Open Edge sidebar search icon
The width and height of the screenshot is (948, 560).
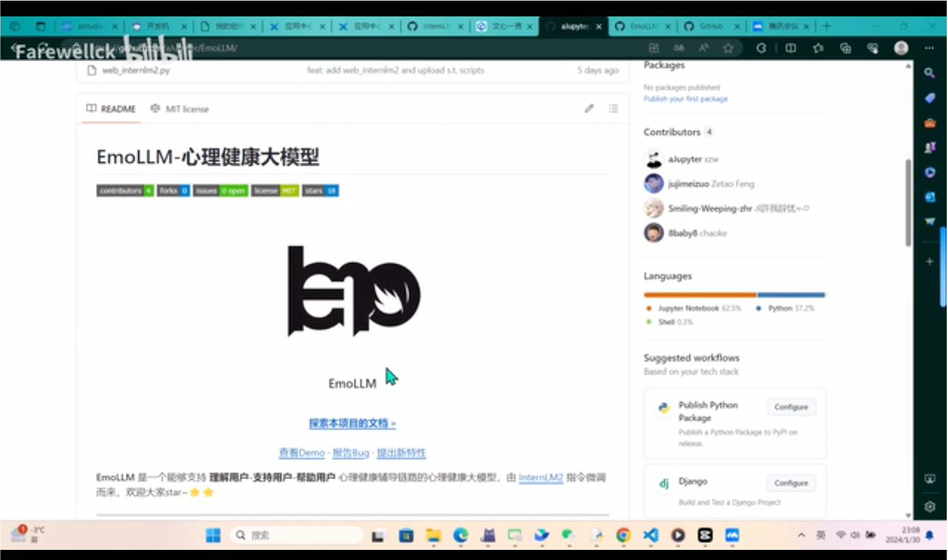[930, 73]
